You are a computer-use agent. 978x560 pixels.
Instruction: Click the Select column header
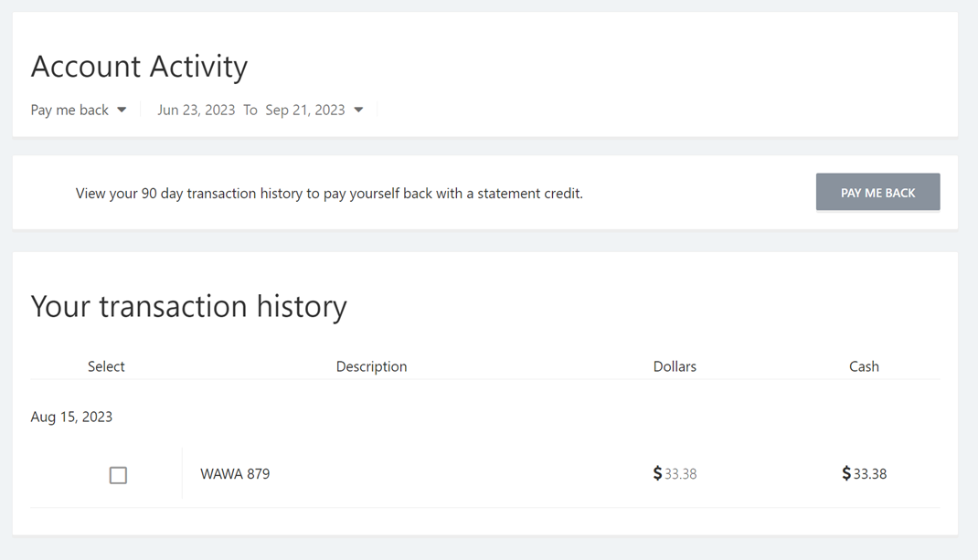[x=106, y=366]
